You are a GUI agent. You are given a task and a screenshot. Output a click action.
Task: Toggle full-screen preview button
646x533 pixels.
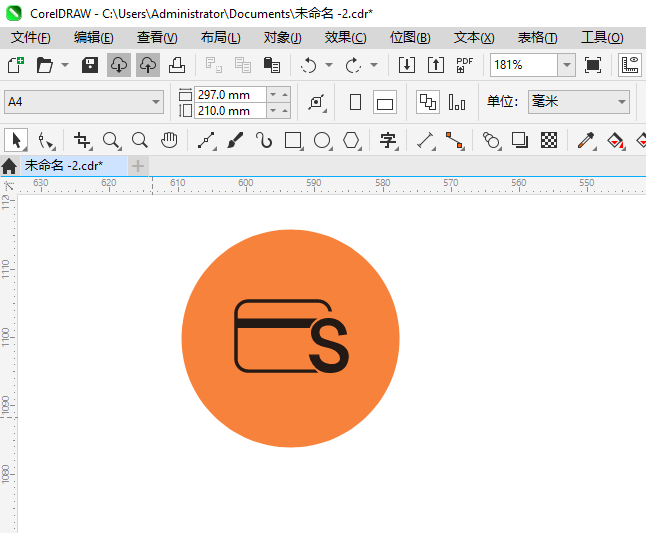click(x=593, y=65)
